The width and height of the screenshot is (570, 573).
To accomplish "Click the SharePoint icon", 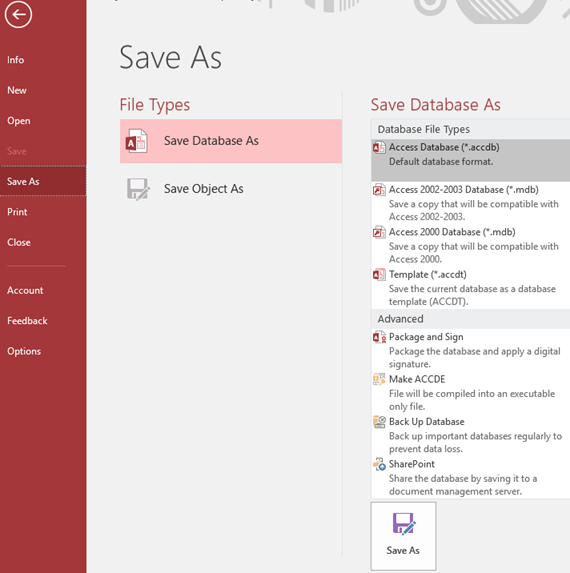I will tap(379, 464).
